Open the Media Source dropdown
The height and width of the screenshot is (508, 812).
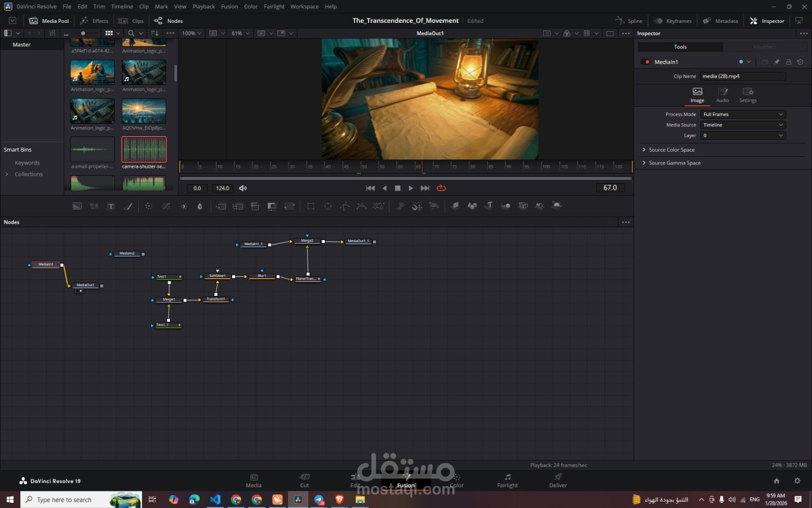tap(742, 125)
